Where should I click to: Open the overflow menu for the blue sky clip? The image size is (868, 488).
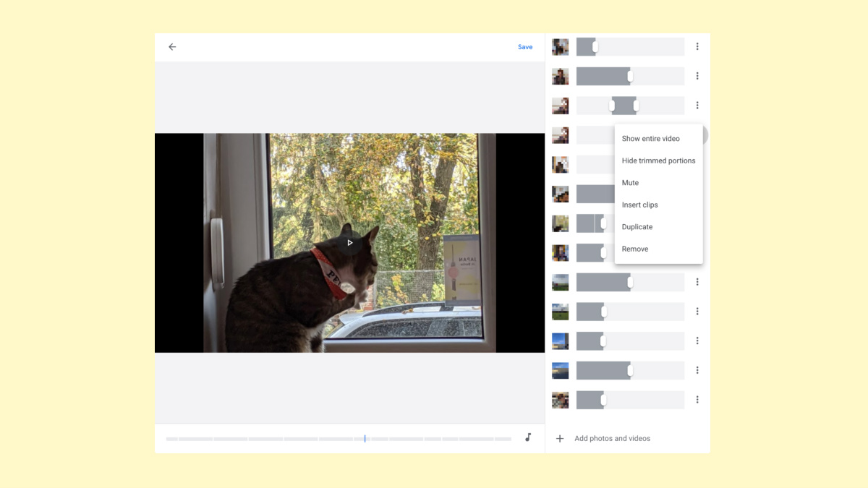pos(697,341)
